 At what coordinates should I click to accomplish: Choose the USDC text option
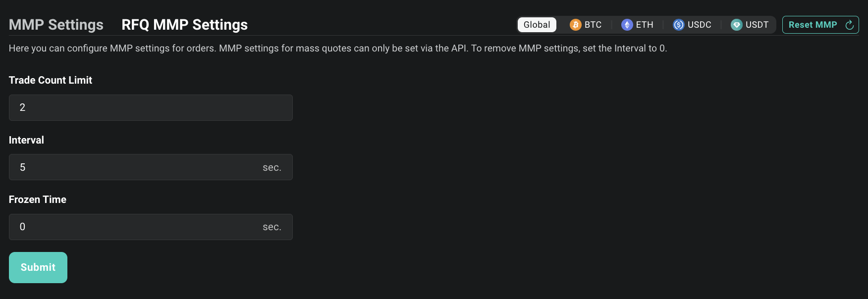coord(699,25)
